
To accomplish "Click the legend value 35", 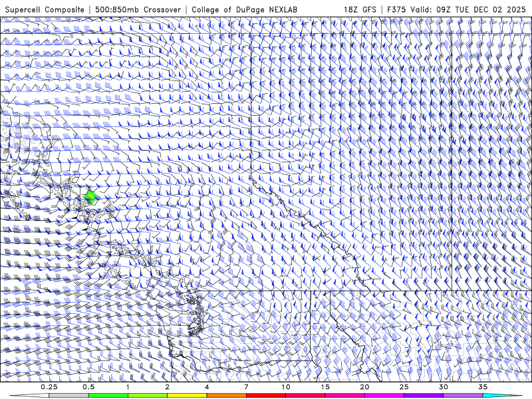I will click(x=483, y=387).
